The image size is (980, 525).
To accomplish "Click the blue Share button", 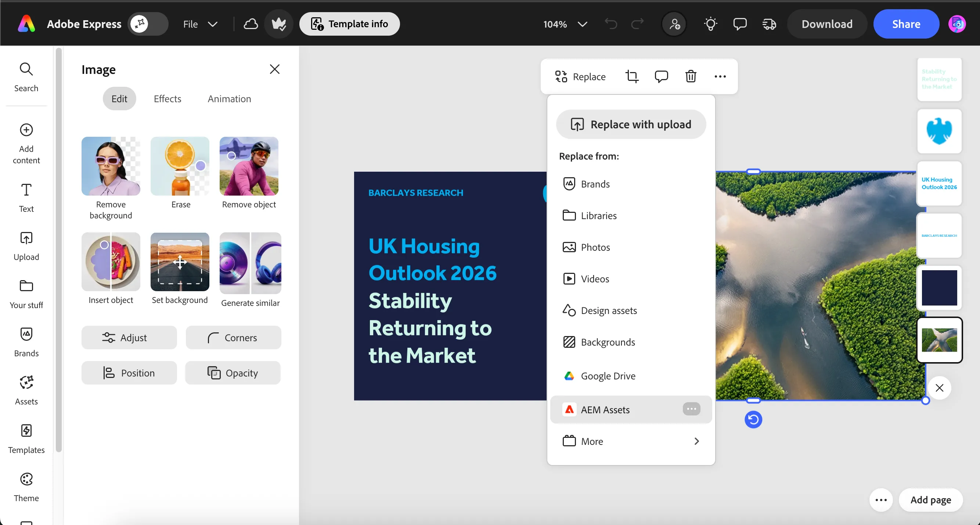I will (906, 24).
